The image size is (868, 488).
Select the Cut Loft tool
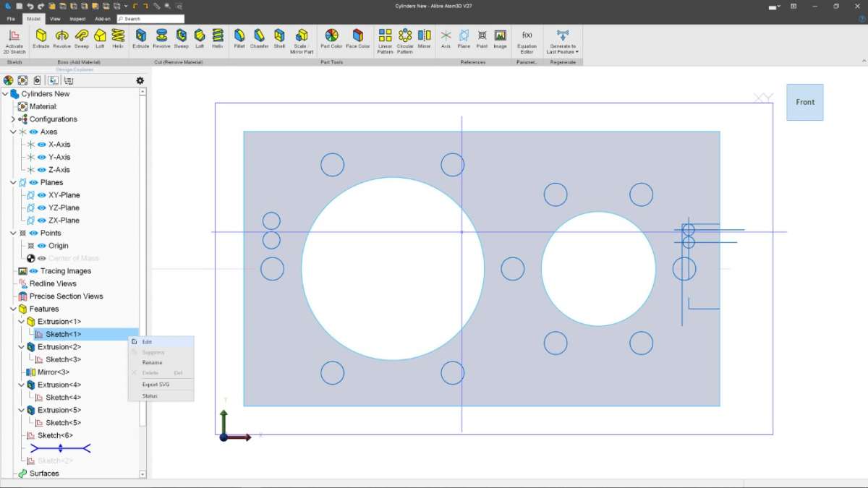tap(199, 39)
